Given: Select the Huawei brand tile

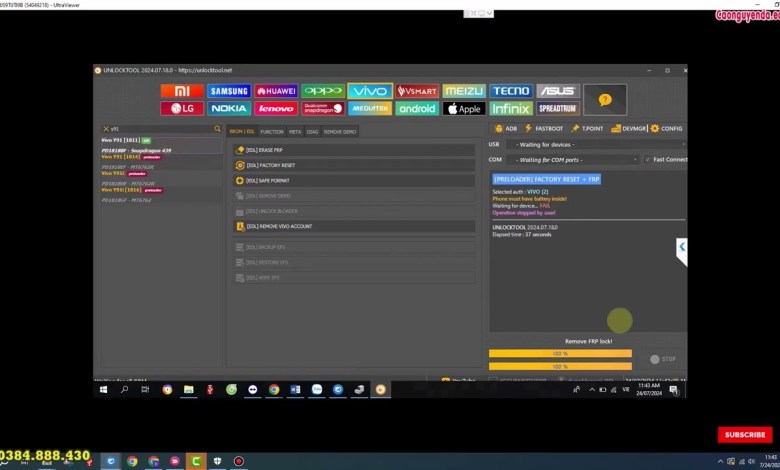Looking at the screenshot, I should pyautogui.click(x=276, y=91).
